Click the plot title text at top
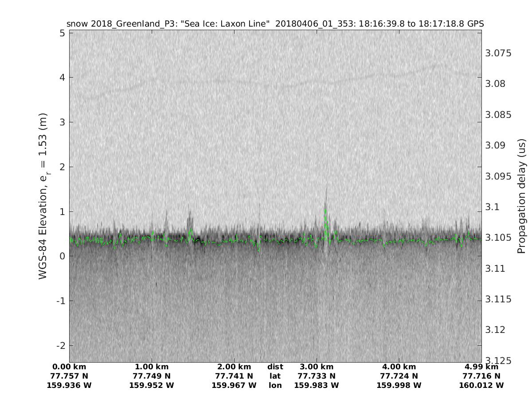 275,23
